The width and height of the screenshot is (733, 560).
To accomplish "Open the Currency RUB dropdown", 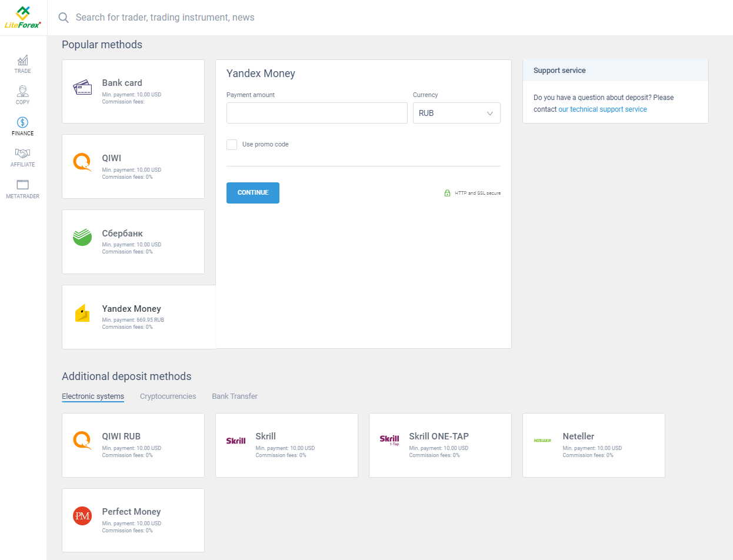I will tap(457, 113).
